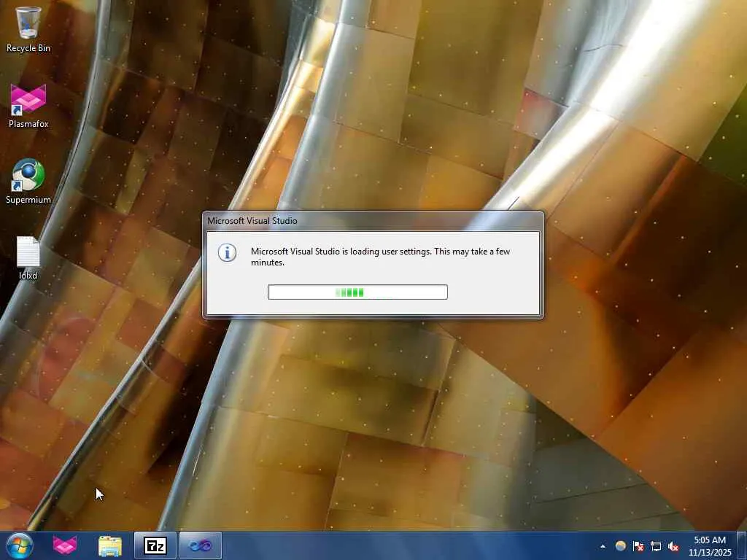Show hidden tray icons arrow
The width and height of the screenshot is (747, 560).
603,546
